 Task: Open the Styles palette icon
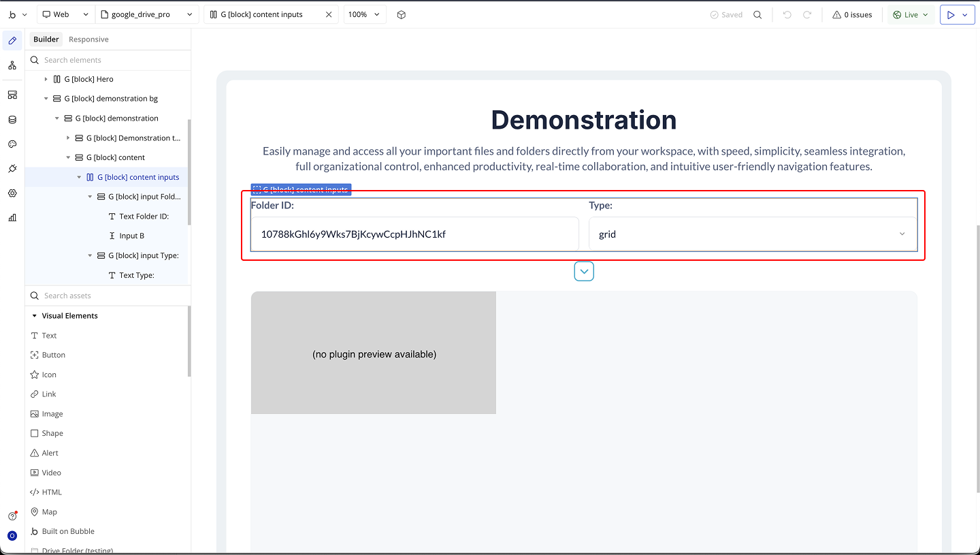tap(12, 144)
